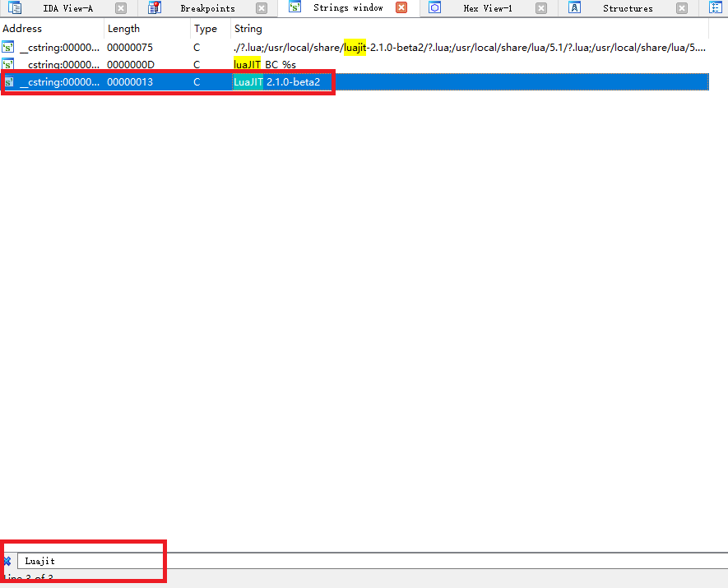Click the ./?.lua path string text
The width and height of the screenshot is (728, 588).
click(470, 48)
